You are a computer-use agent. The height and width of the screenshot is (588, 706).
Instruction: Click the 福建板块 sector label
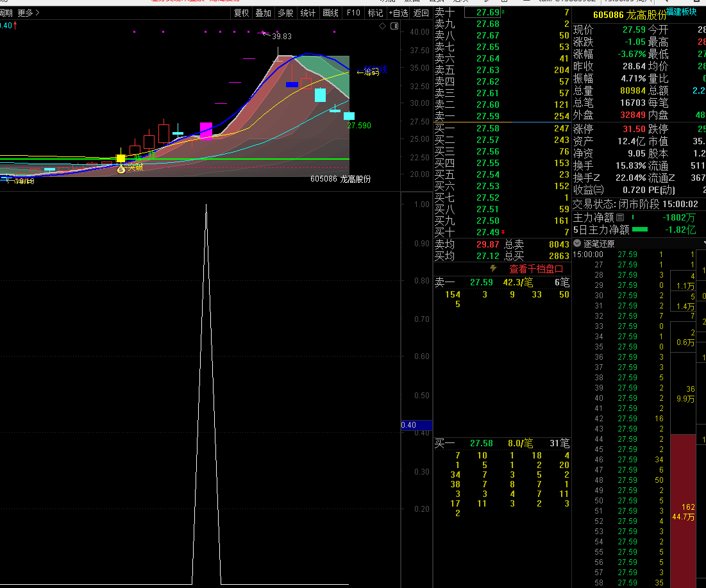tap(681, 12)
